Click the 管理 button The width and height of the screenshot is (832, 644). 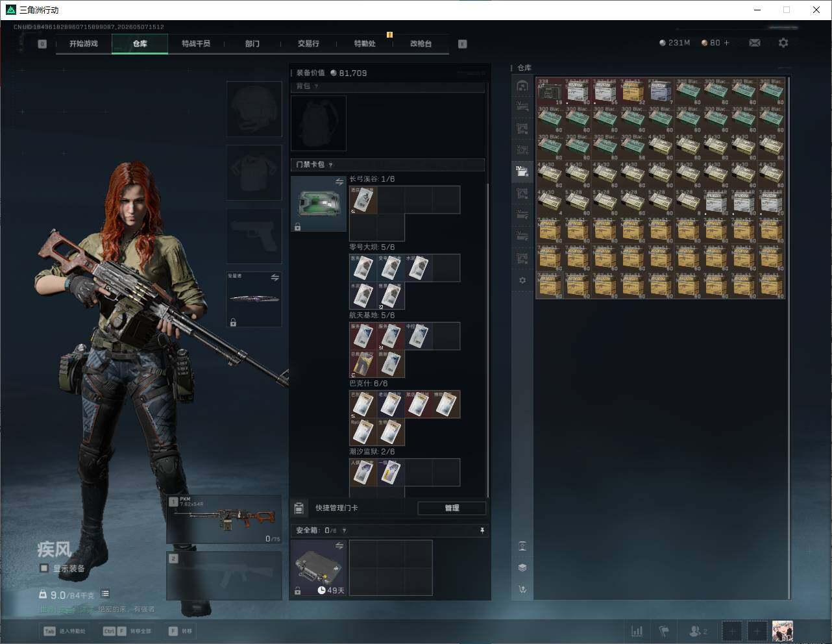452,508
